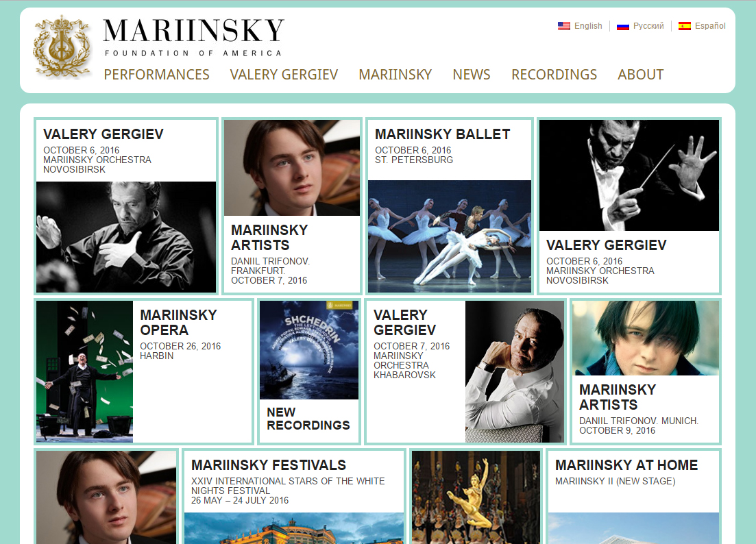756x544 pixels.
Task: Navigate to Recordings in the top menu
Action: point(554,75)
